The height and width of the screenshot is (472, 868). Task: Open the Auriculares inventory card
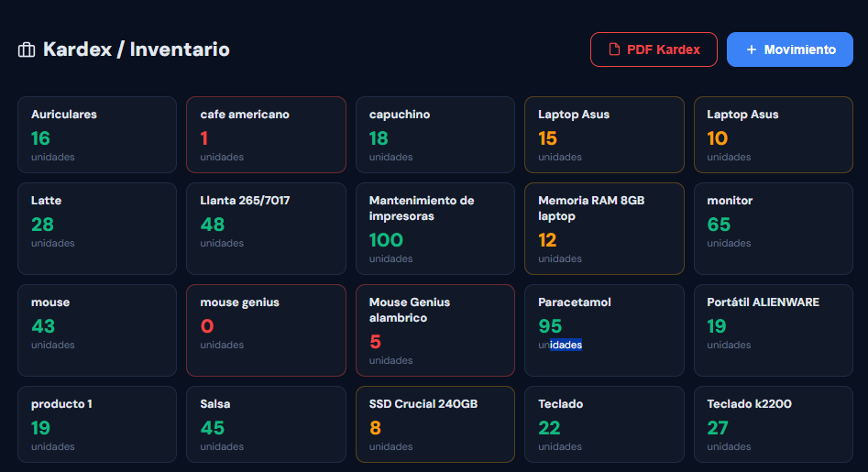pyautogui.click(x=97, y=135)
